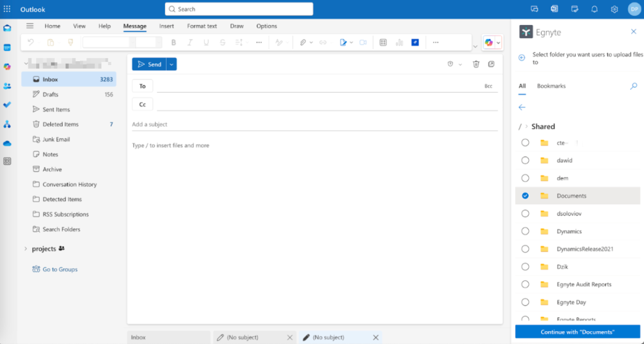This screenshot has width=644, height=344.
Task: Click the Add a subject field
Action: [314, 124]
